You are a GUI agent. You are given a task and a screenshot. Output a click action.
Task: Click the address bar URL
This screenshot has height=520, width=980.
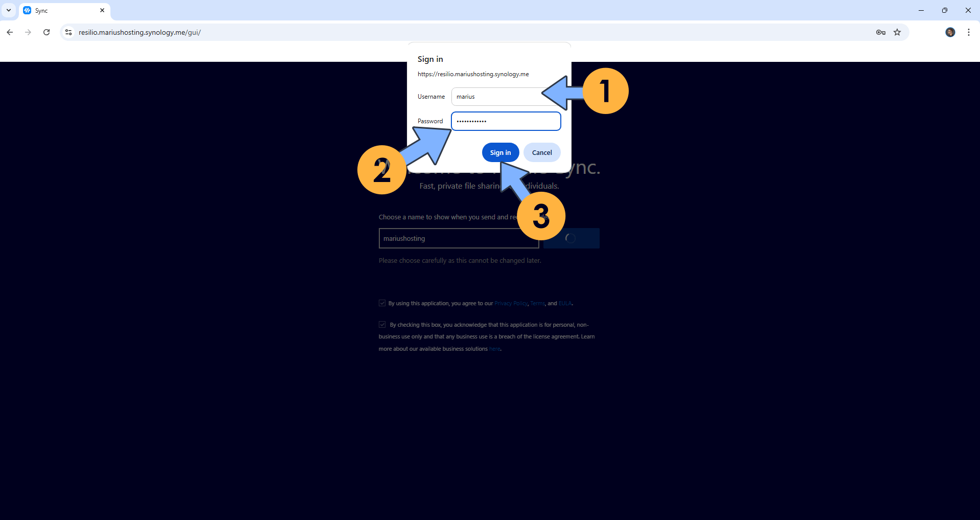coord(140,32)
